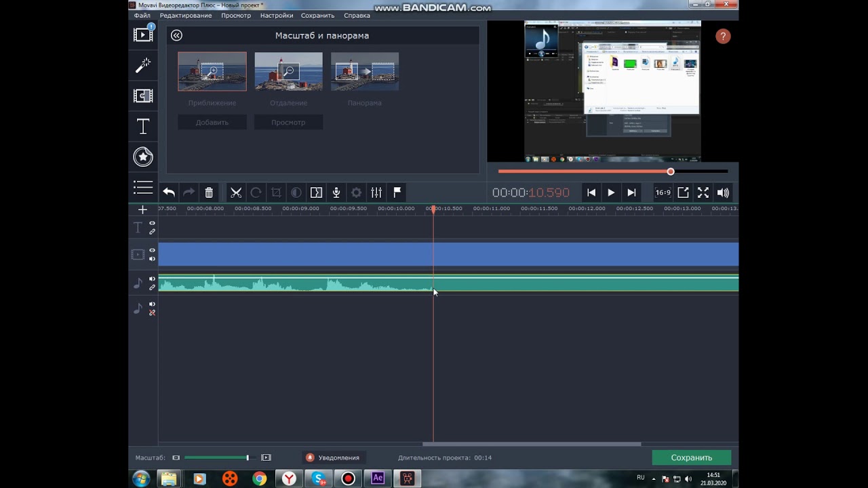Open the transitions tab icon
This screenshot has height=488, width=868.
(143, 96)
